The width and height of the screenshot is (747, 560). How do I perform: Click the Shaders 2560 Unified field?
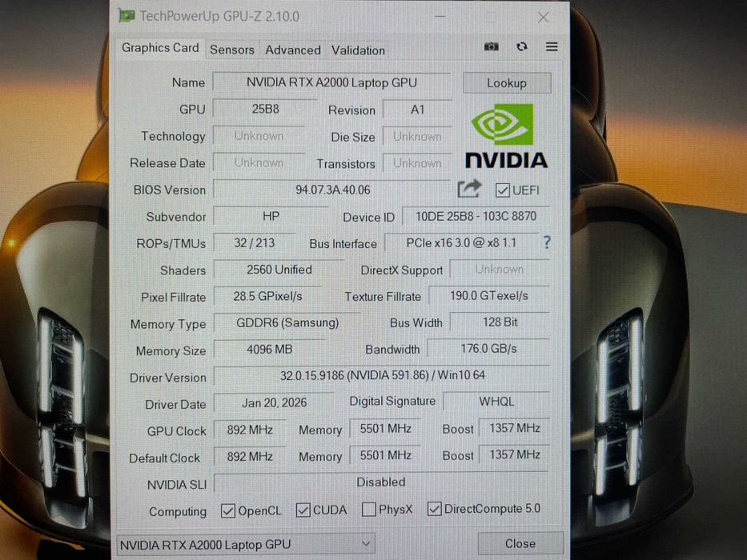click(279, 270)
